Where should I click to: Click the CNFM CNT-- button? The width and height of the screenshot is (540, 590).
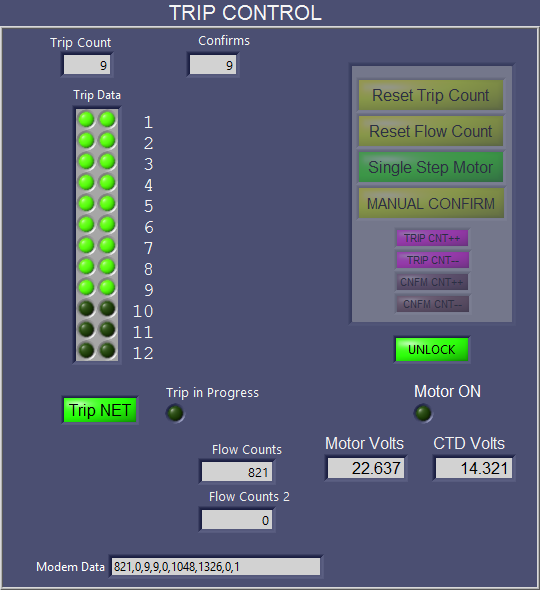coord(432,304)
